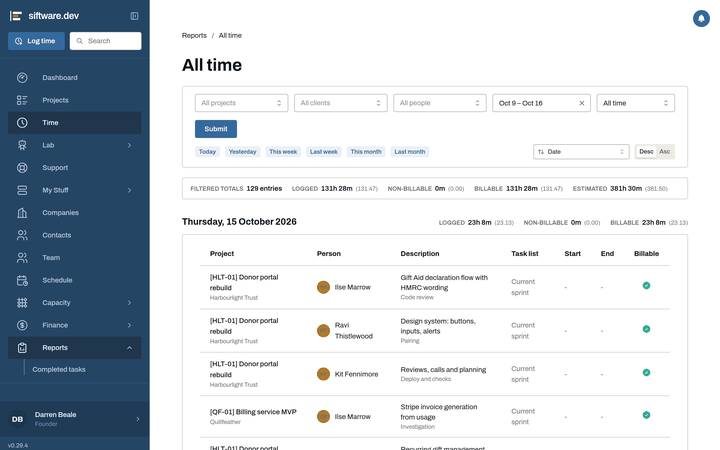Click the siftware.dev logo icon

pyautogui.click(x=16, y=16)
